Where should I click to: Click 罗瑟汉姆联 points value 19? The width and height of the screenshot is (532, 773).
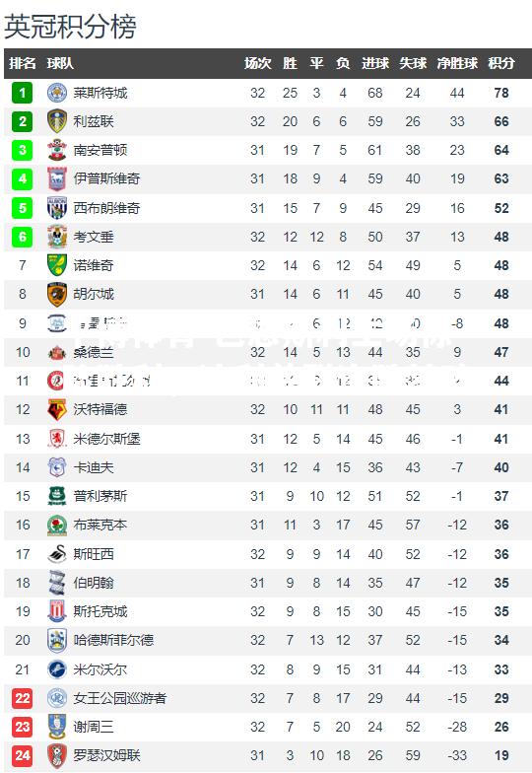pyautogui.click(x=501, y=755)
